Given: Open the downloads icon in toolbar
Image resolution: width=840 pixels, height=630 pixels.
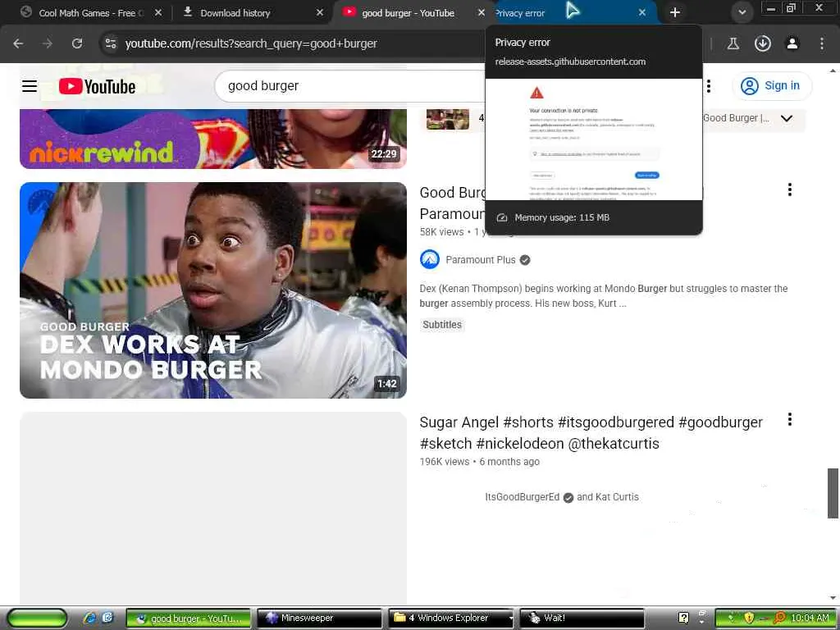Looking at the screenshot, I should point(762,43).
